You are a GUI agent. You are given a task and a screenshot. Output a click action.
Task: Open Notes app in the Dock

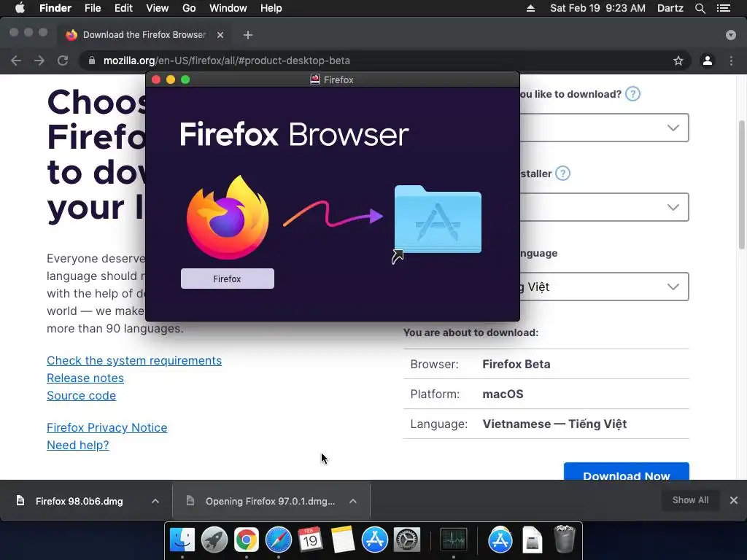(343, 540)
